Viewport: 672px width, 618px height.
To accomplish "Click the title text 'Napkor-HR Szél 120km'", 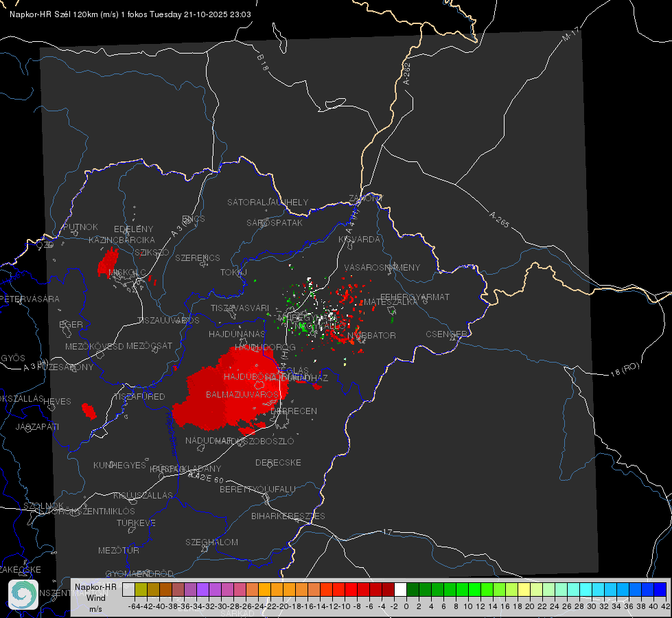I will (x=54, y=14).
